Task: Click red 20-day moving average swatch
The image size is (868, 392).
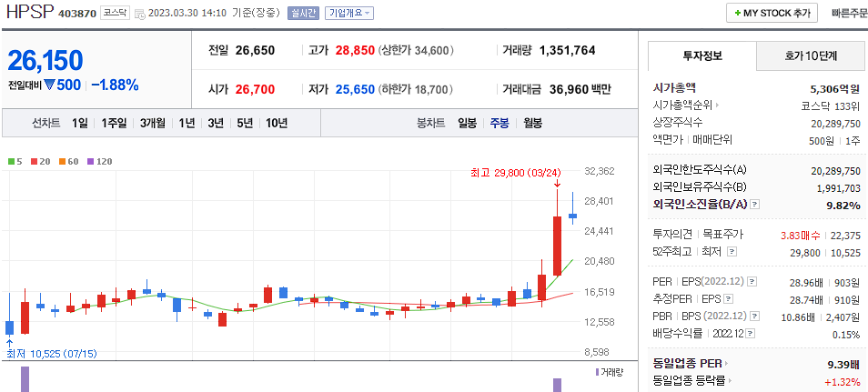Action: (34, 162)
